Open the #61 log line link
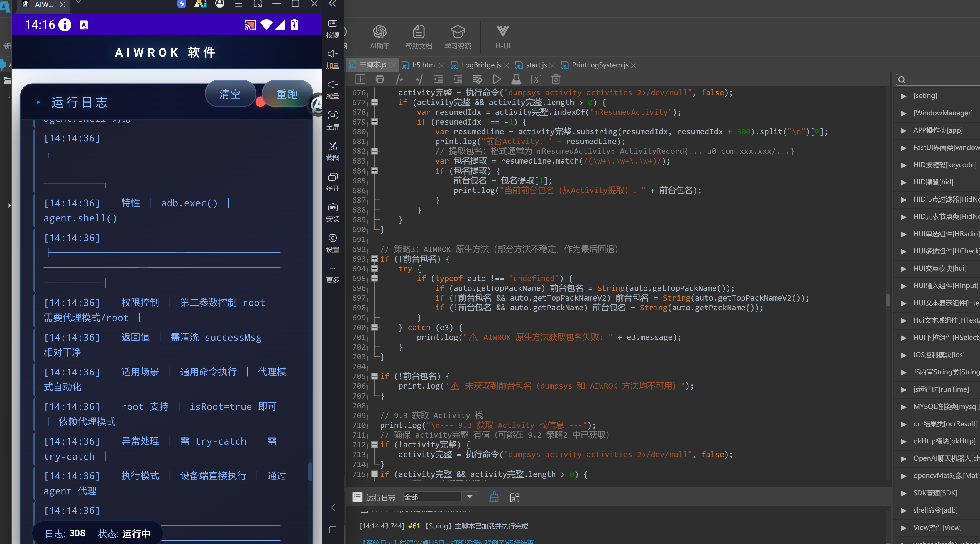The width and height of the screenshot is (980, 544). (x=414, y=526)
